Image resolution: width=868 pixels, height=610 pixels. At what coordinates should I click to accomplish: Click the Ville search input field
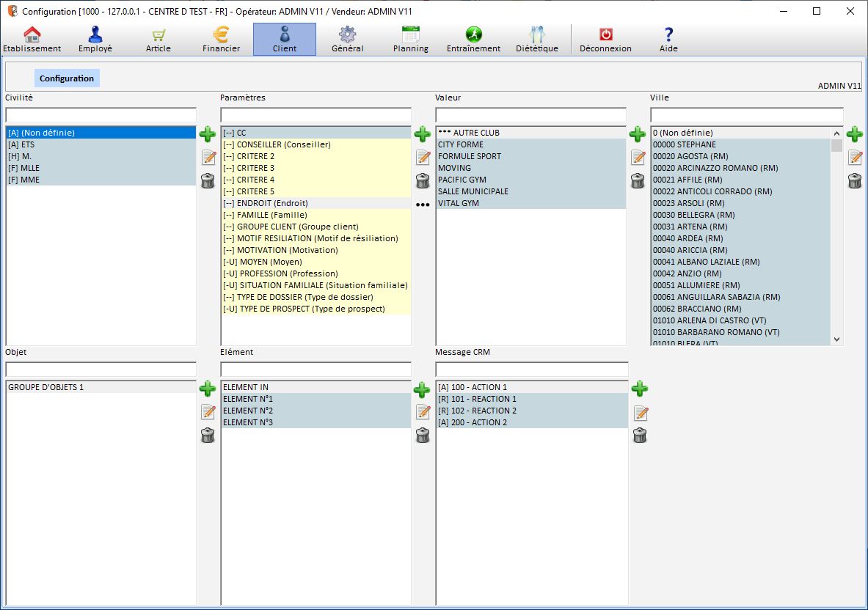[746, 115]
